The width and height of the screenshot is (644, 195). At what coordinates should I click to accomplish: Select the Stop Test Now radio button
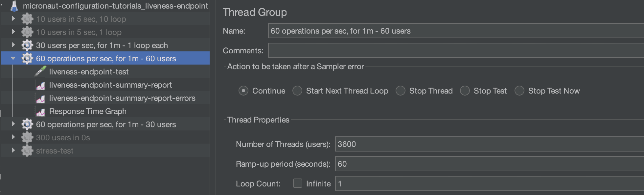[519, 91]
